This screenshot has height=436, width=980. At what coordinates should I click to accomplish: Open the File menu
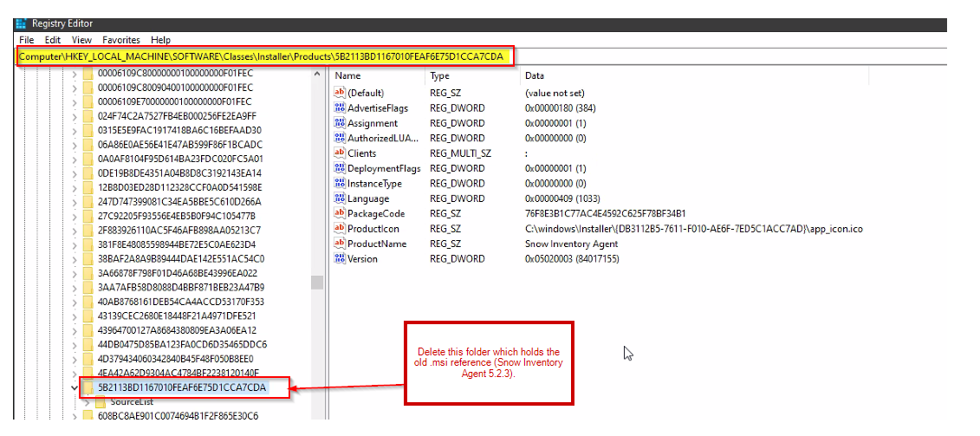[x=27, y=39]
